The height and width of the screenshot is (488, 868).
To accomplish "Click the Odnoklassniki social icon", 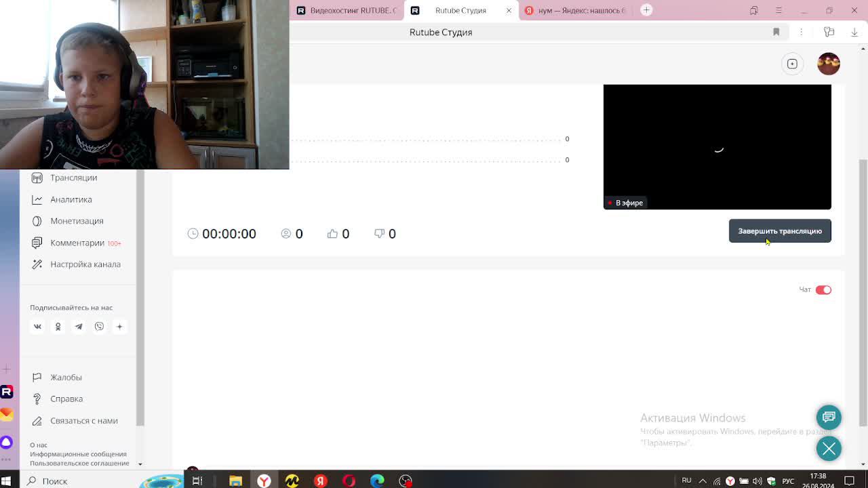I will 58,327.
